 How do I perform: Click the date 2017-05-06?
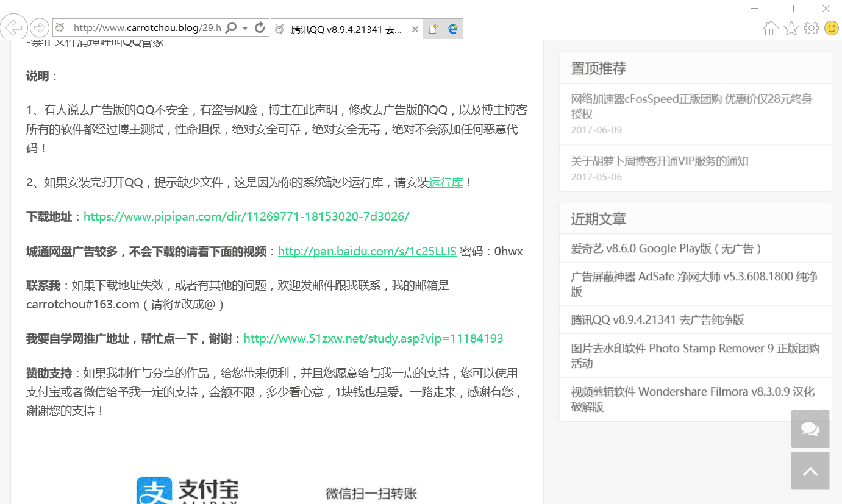click(x=596, y=177)
